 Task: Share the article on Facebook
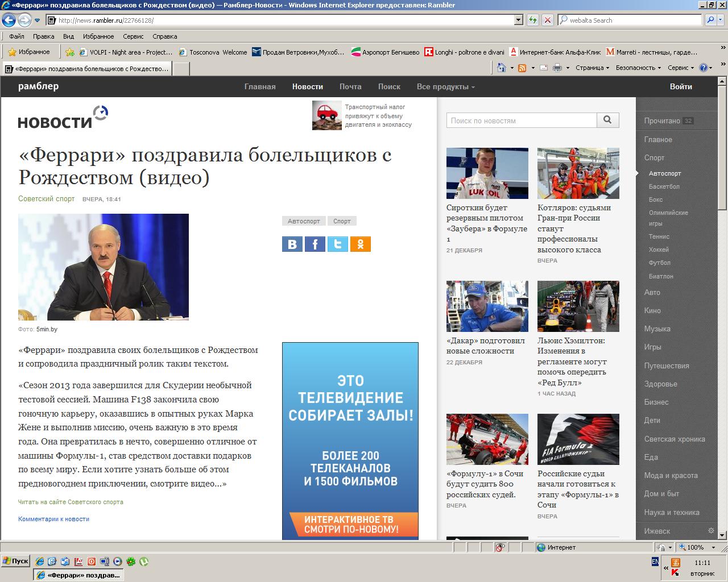click(315, 244)
